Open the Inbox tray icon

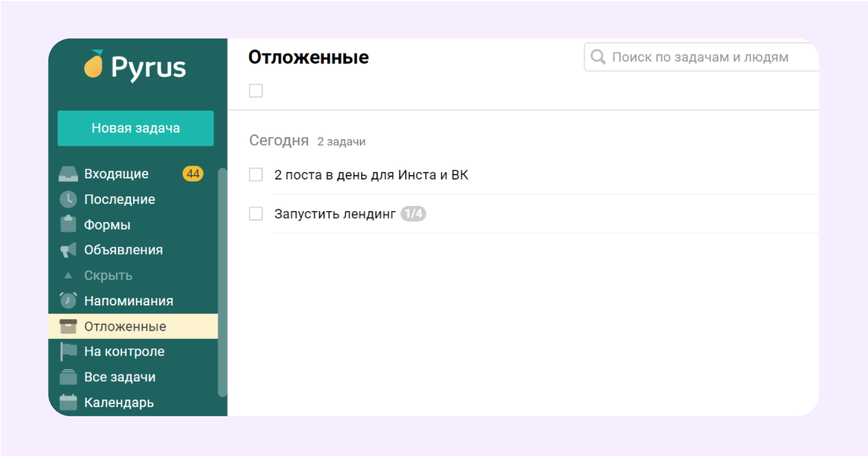click(68, 174)
